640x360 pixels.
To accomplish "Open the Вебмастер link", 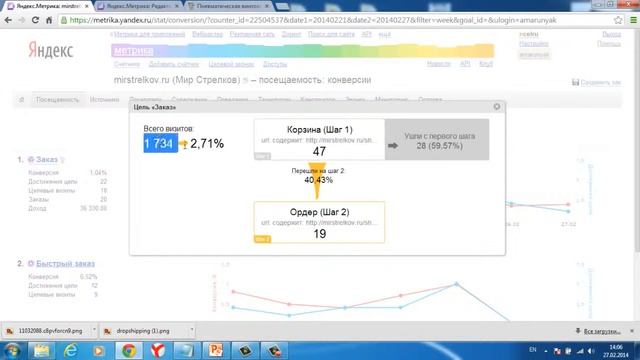I will pos(207,34).
